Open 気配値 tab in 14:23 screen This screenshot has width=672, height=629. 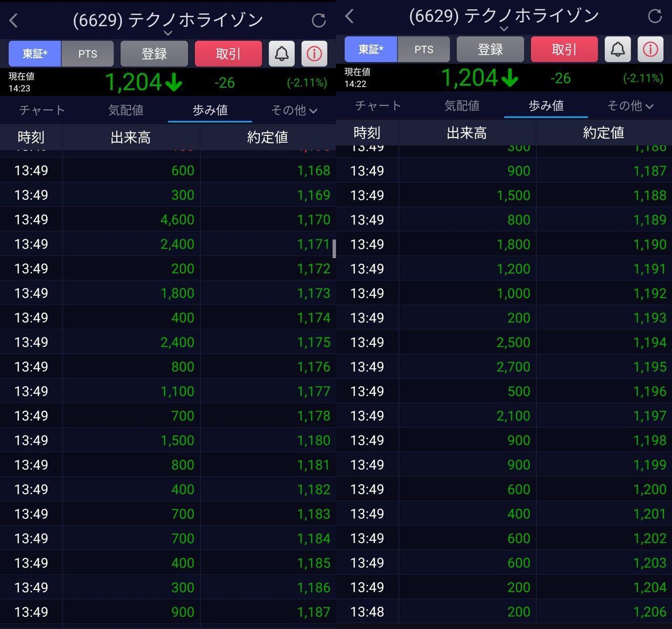126,110
